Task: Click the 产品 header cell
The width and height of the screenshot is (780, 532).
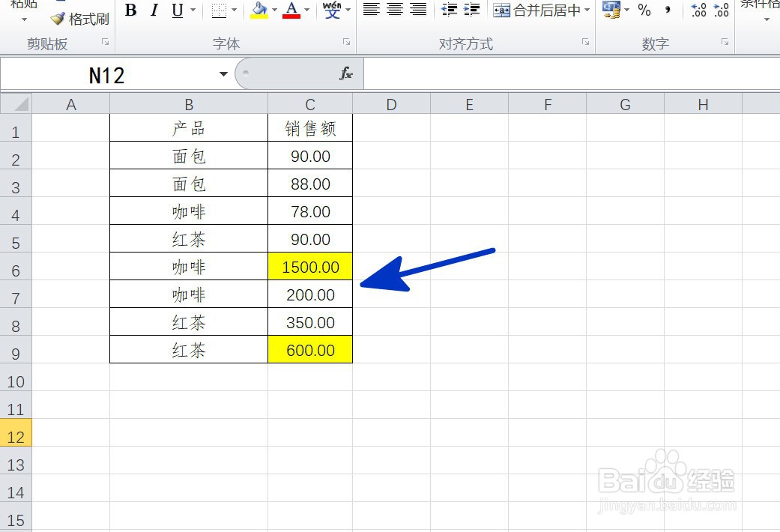Action: (x=189, y=128)
